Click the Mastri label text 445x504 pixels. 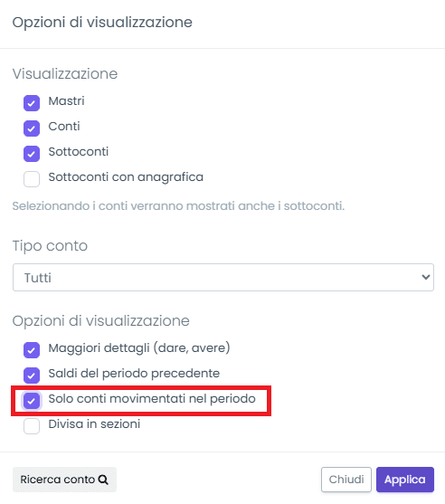[x=67, y=101]
